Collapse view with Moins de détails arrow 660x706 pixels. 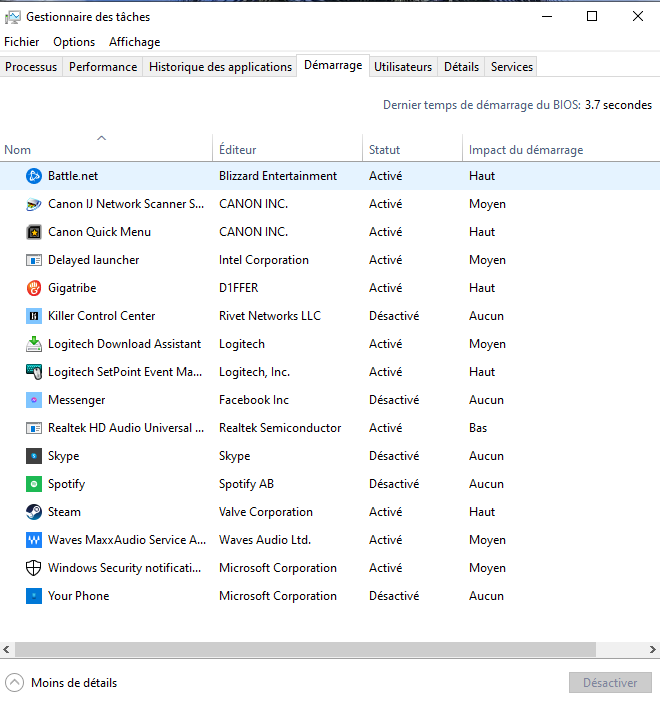click(14, 683)
